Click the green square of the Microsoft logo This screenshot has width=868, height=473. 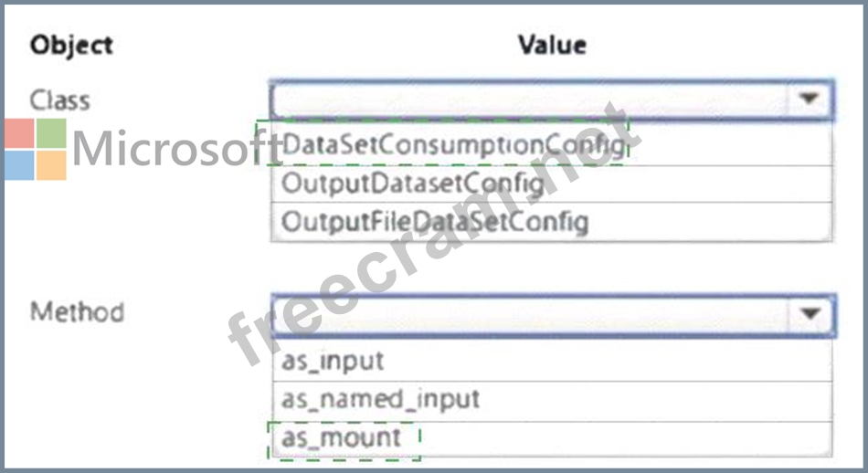point(51,133)
